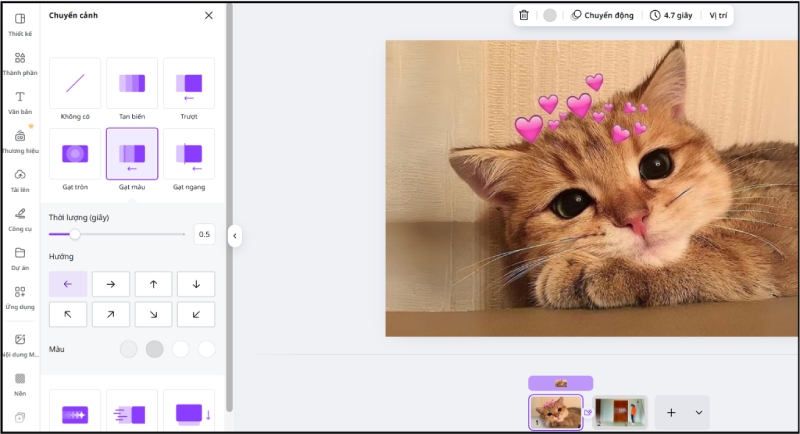800x434 pixels.
Task: Select the Không có transition option
Action: [x=75, y=84]
